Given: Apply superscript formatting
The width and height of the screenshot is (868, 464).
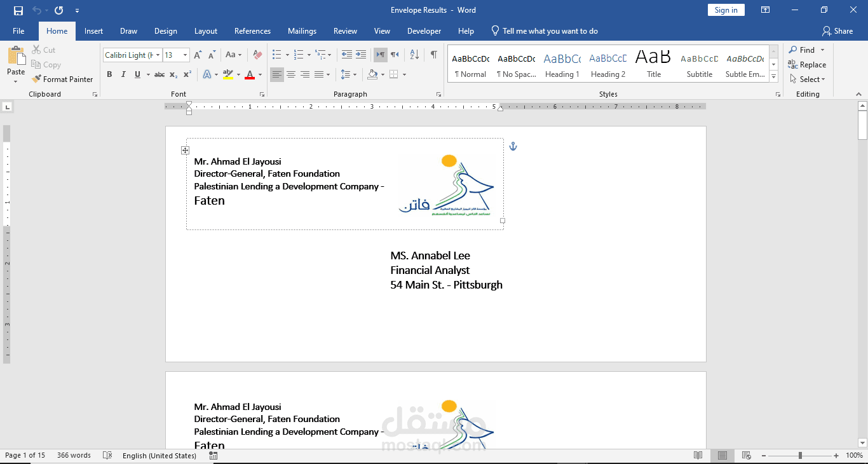Looking at the screenshot, I should pyautogui.click(x=187, y=74).
